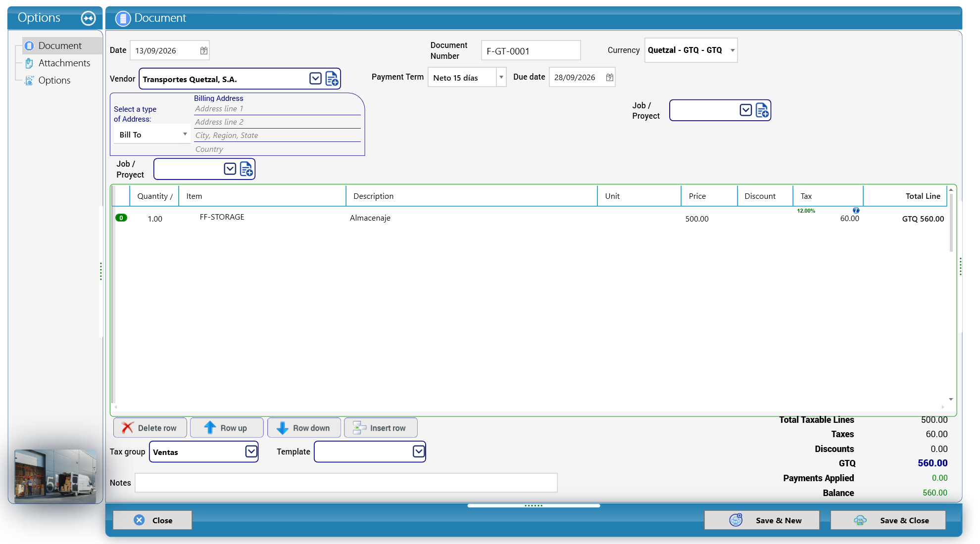Click the green row indicator 0

[121, 218]
